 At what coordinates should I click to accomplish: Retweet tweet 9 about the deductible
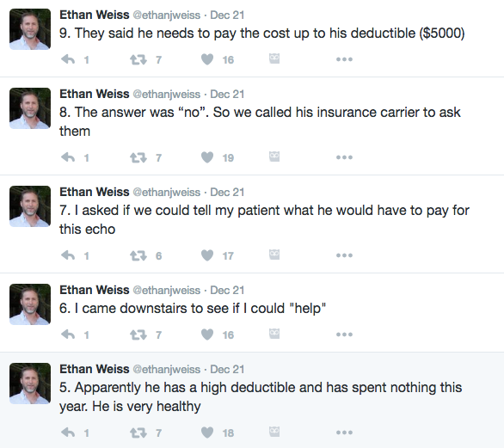(x=138, y=59)
